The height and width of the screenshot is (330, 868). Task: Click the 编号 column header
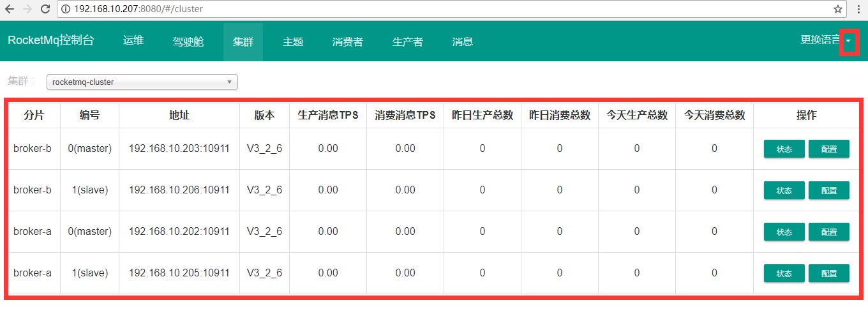[x=90, y=116]
